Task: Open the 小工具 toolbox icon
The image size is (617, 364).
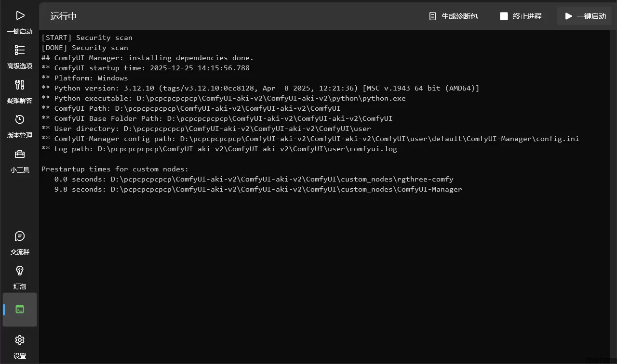Action: 20,155
